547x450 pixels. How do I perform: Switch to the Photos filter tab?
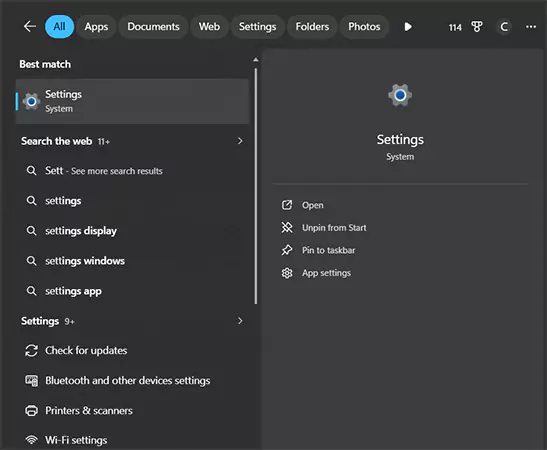[364, 27]
